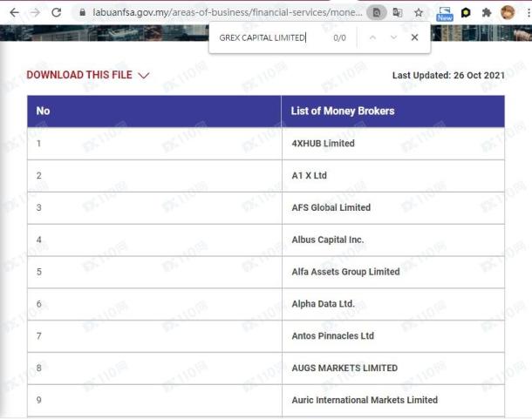This screenshot has height=419, width=532.
Task: Reload the page with the refresh icon
Action: (x=57, y=13)
